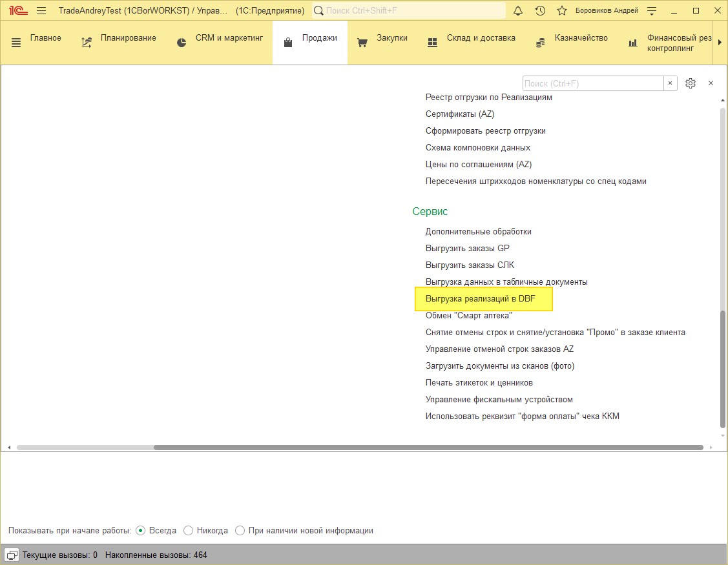Clear the search field with X
Screen dimensions: 728x565
(x=671, y=83)
